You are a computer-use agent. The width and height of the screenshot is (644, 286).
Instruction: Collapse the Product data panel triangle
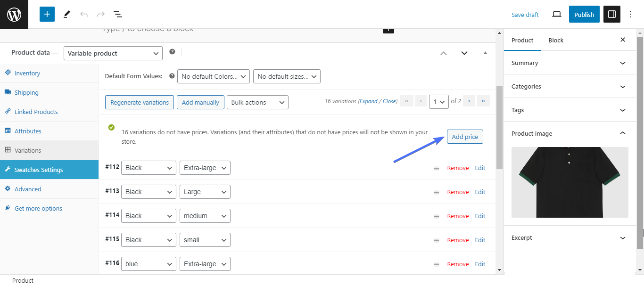point(485,53)
